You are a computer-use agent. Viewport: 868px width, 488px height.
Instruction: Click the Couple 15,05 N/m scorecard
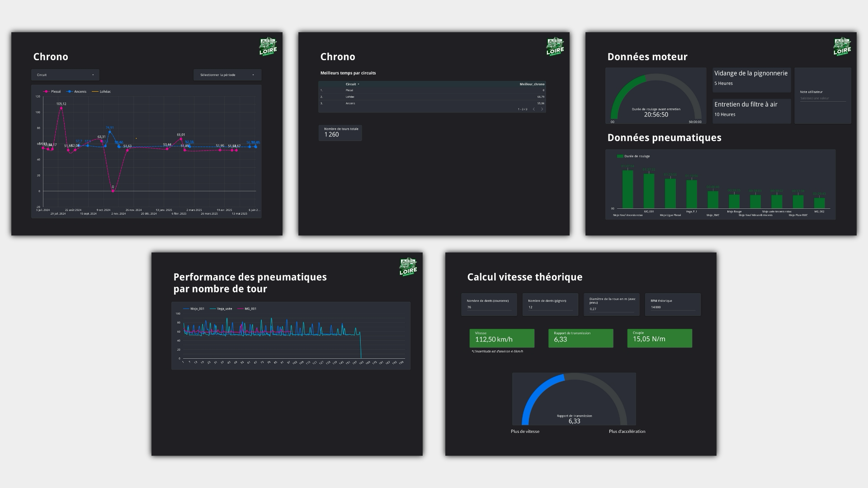click(659, 338)
